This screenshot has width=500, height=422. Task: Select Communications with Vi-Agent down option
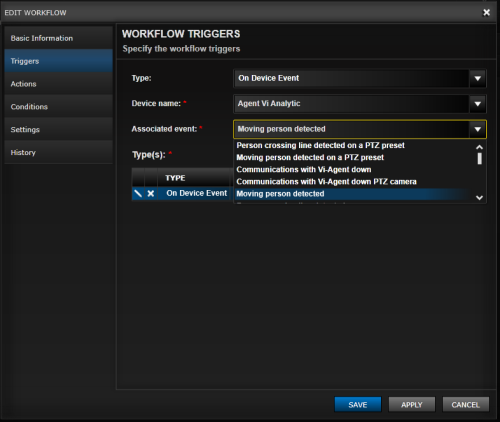(x=304, y=169)
